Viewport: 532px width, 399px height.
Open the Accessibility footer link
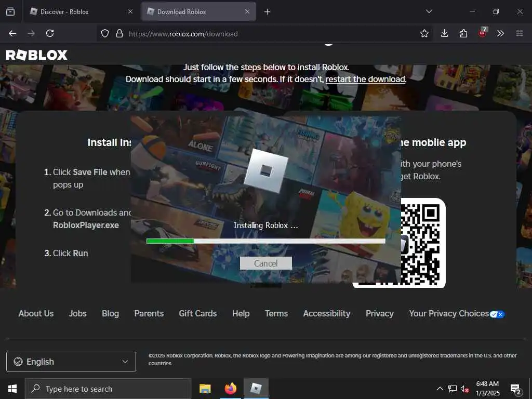[327, 313]
